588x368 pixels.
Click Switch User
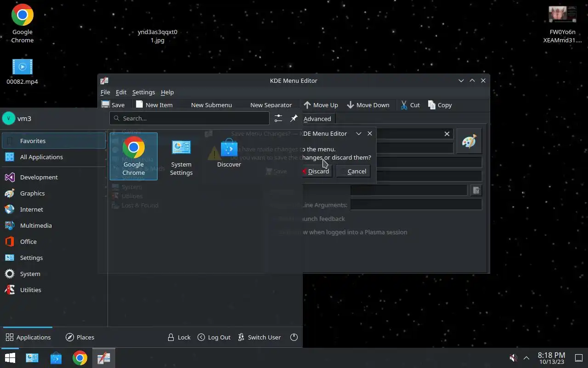(x=260, y=337)
